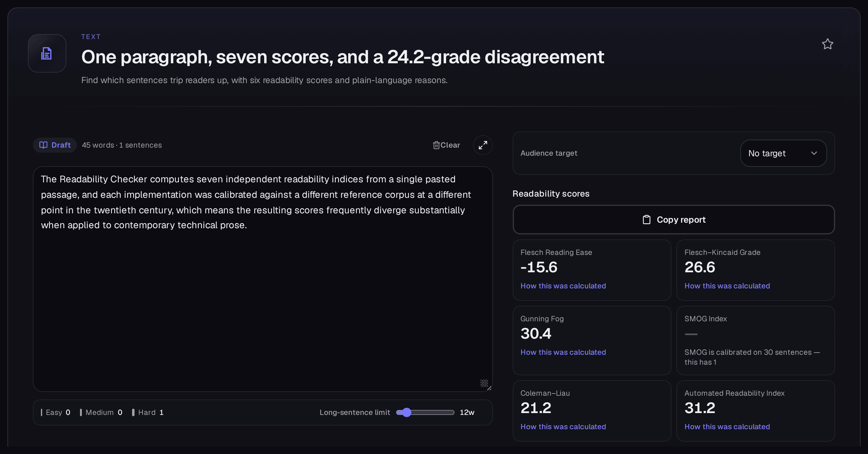Image resolution: width=868 pixels, height=454 pixels.
Task: Show how Gunning Fog was calculated
Action: (563, 352)
